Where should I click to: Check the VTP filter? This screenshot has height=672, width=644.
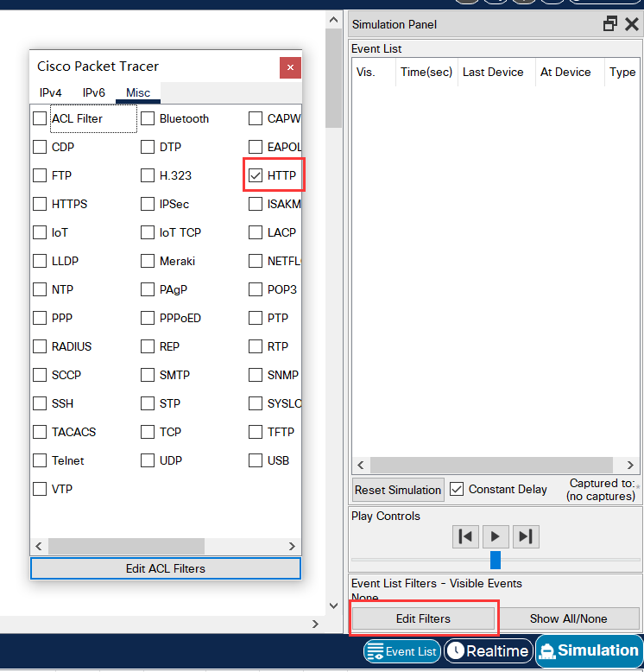point(40,489)
